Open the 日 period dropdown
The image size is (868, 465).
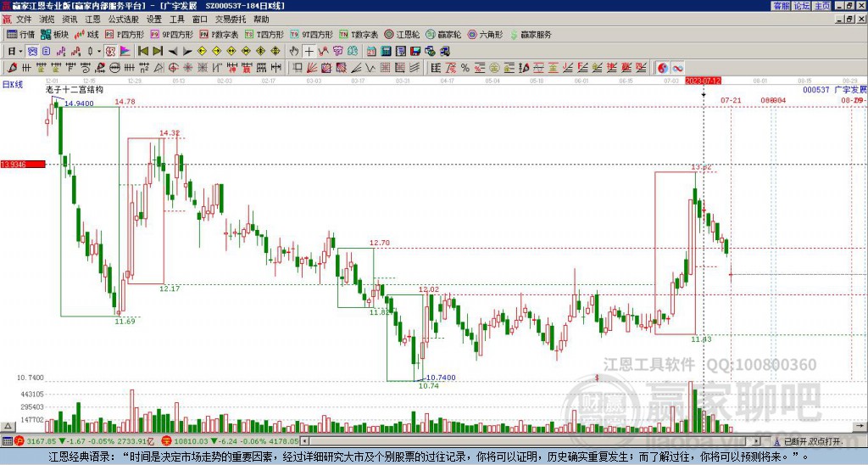point(15,52)
